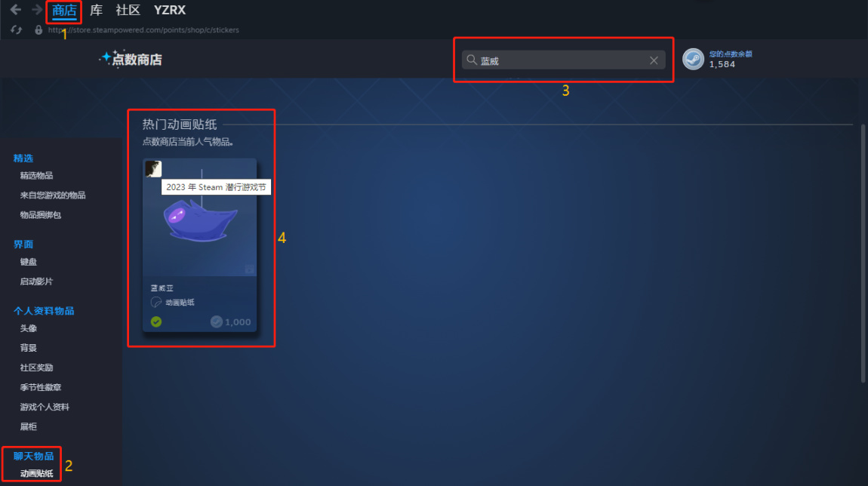
Task: Open 点数商店 title link
Action: [137, 60]
